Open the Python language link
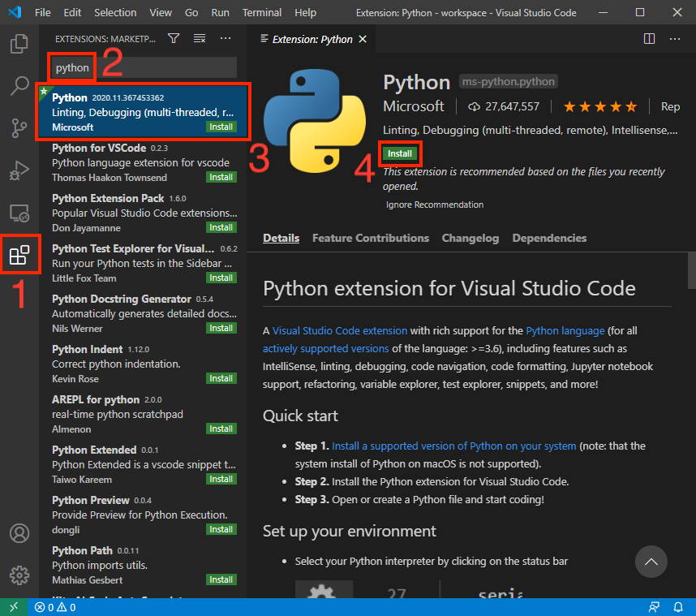This screenshot has width=696, height=616. tap(565, 331)
